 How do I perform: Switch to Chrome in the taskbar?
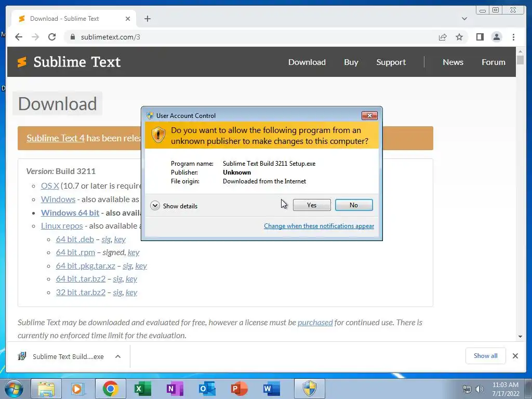click(110, 389)
